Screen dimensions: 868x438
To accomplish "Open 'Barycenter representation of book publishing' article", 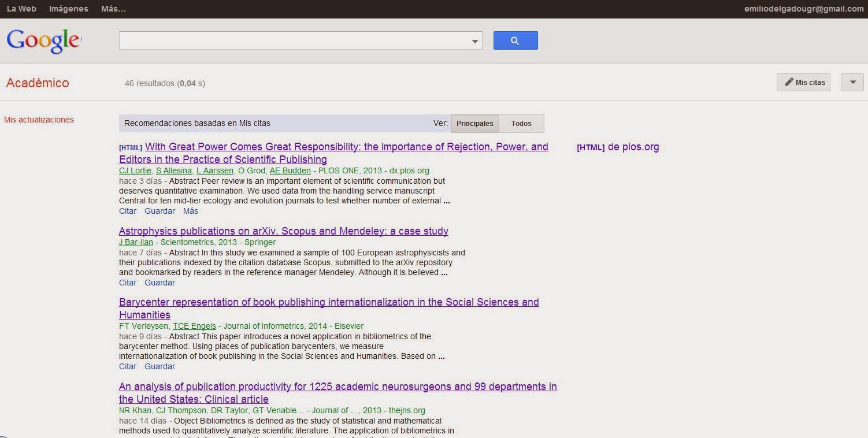I will [329, 309].
